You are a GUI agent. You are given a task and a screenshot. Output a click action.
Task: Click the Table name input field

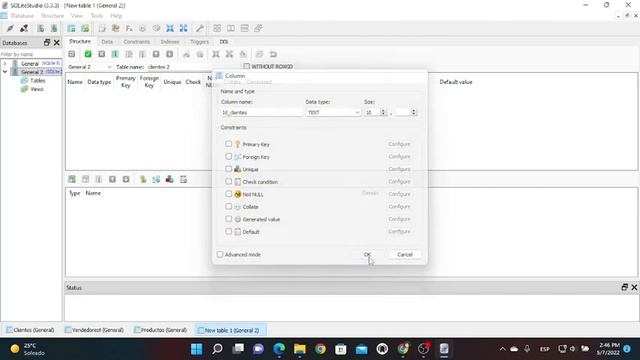coord(192,67)
